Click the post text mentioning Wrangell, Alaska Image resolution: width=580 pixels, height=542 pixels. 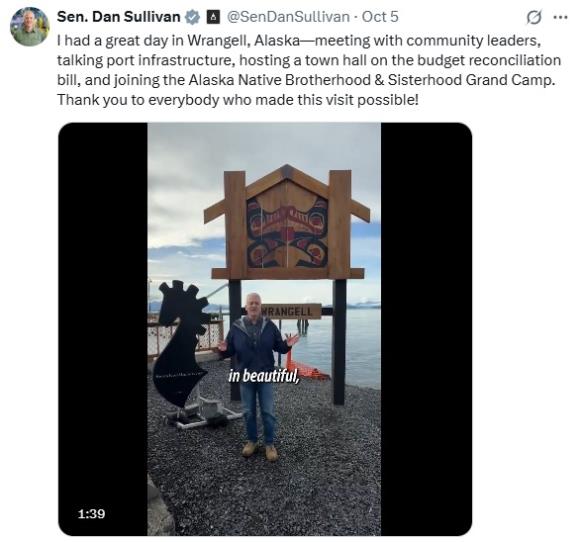(x=309, y=70)
